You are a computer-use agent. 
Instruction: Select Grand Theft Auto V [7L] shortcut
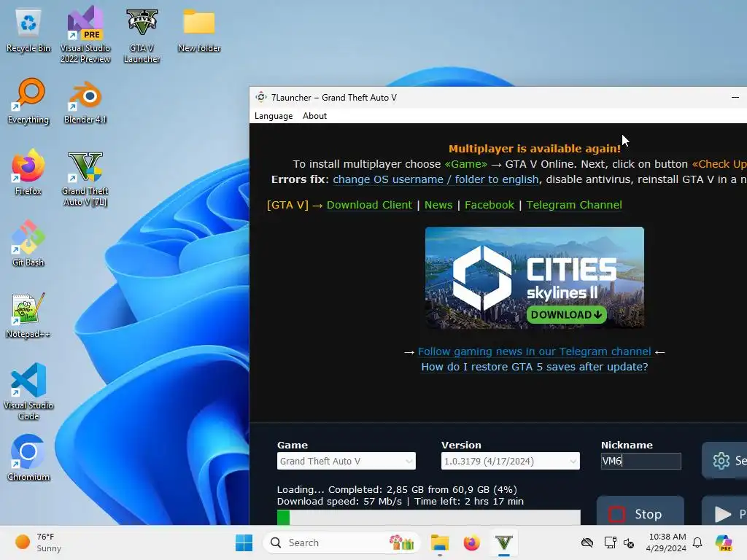85,178
